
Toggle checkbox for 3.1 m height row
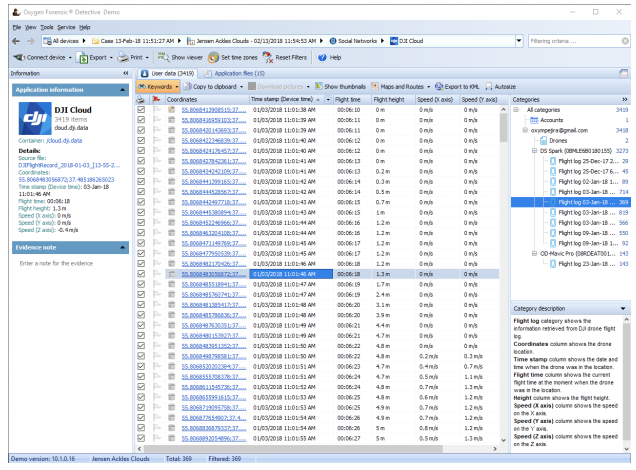point(141,305)
